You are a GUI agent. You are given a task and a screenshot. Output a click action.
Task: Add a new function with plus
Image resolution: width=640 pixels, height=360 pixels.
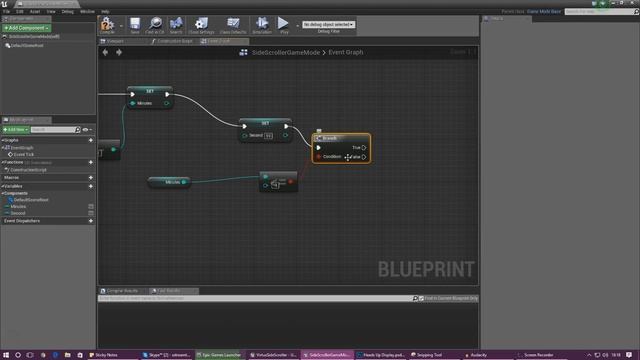click(x=91, y=162)
